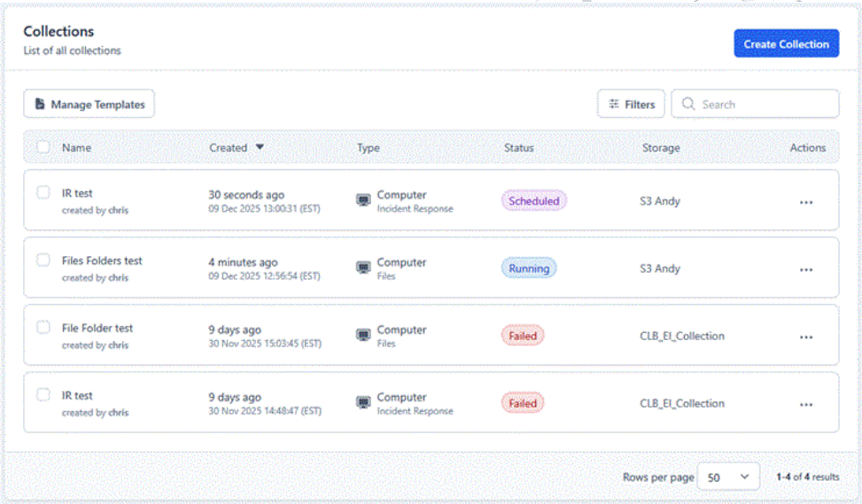The width and height of the screenshot is (862, 504).
Task: Sort by the Name column header
Action: (76, 148)
